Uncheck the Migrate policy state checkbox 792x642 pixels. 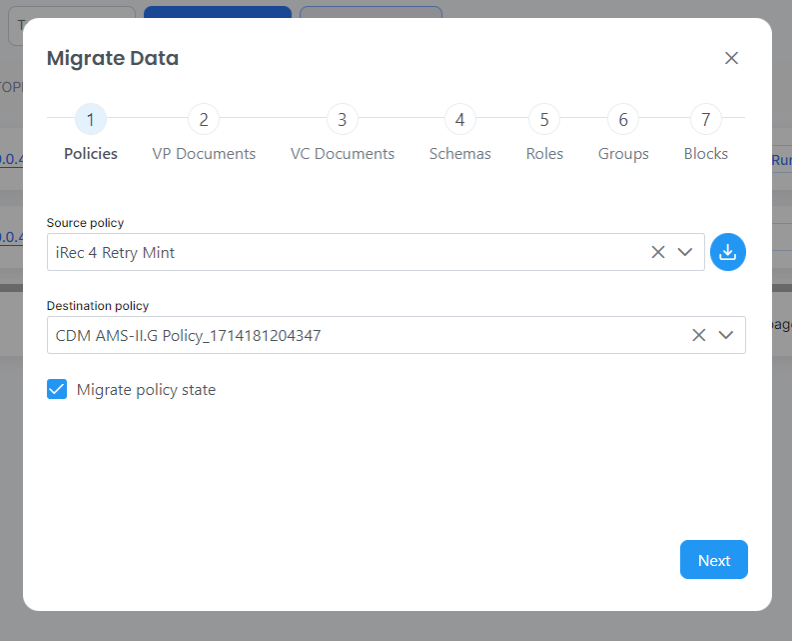click(x=57, y=389)
